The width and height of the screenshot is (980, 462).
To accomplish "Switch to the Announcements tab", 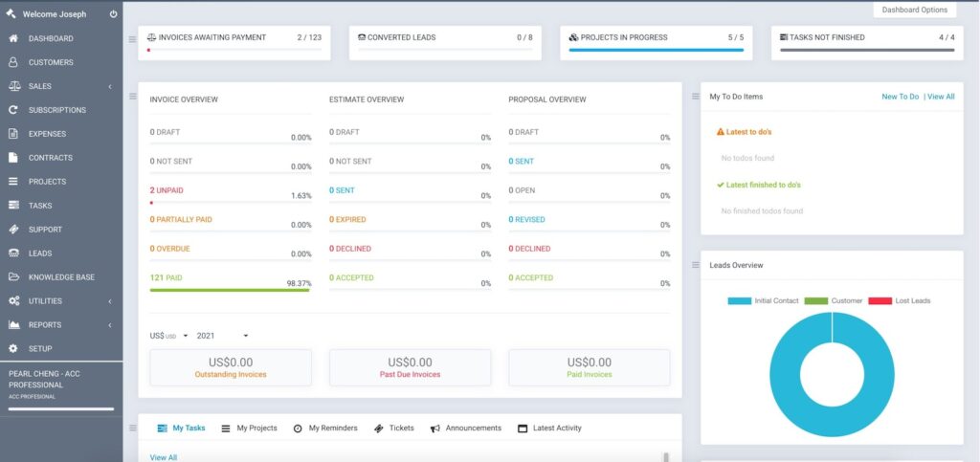I will point(466,429).
